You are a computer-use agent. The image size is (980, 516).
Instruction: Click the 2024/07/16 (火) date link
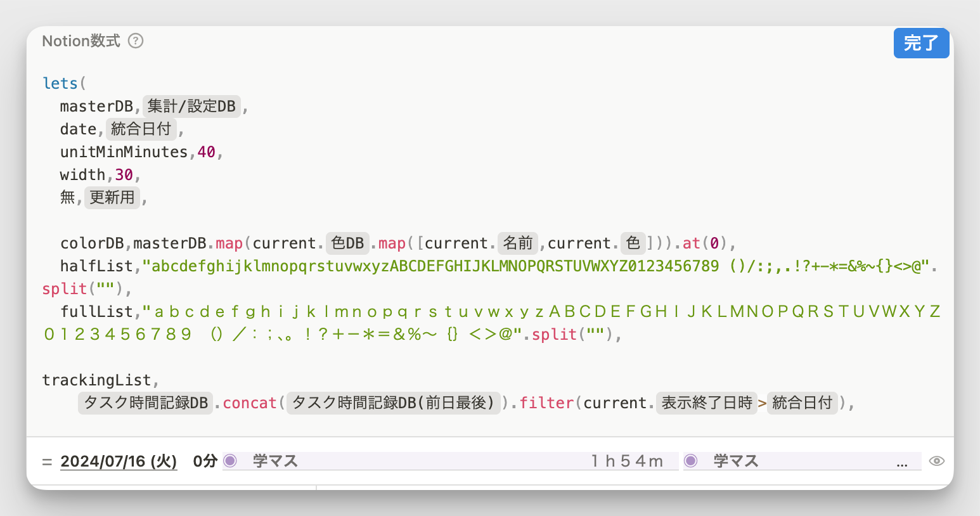tap(119, 461)
